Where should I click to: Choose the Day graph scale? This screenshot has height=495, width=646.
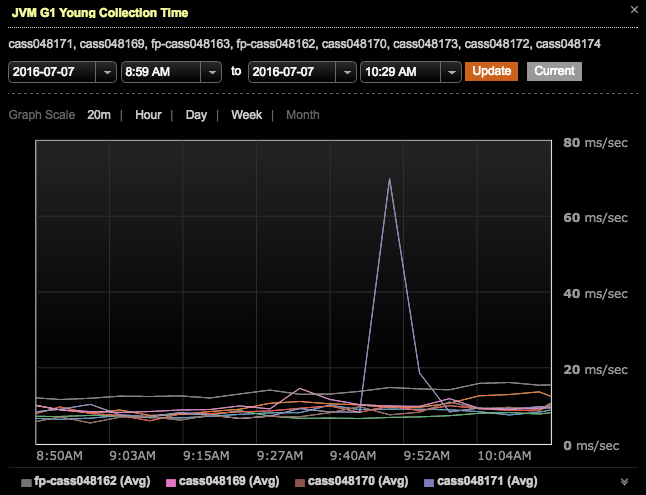pyautogui.click(x=196, y=115)
